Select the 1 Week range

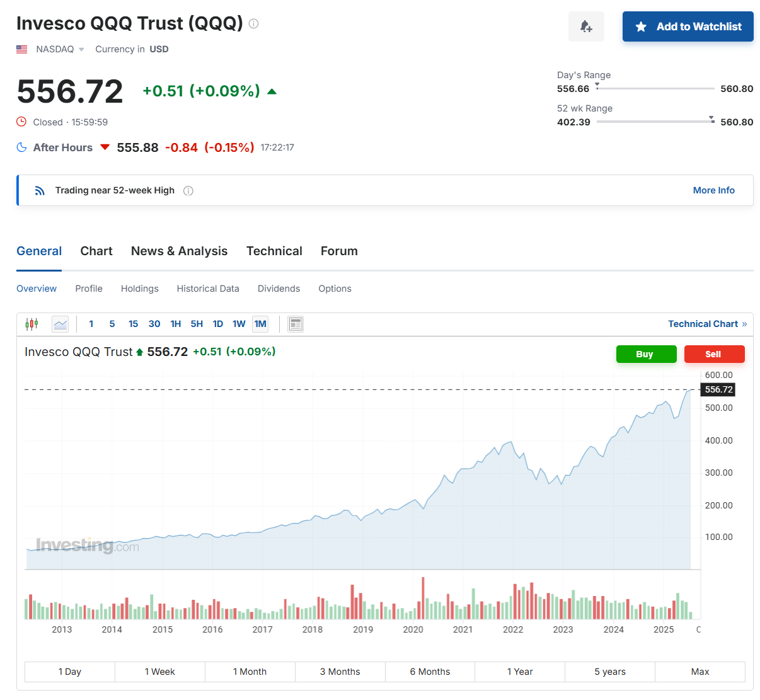[160, 672]
